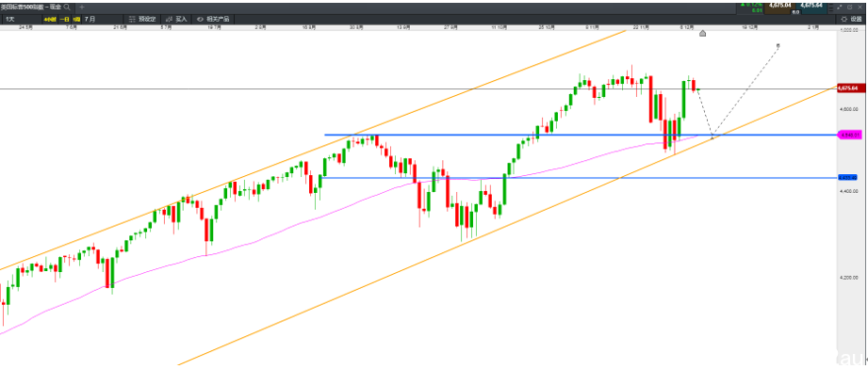This screenshot has width=868, height=369.
Task: Select the 1周 timeframe toggle
Action: coord(76,19)
